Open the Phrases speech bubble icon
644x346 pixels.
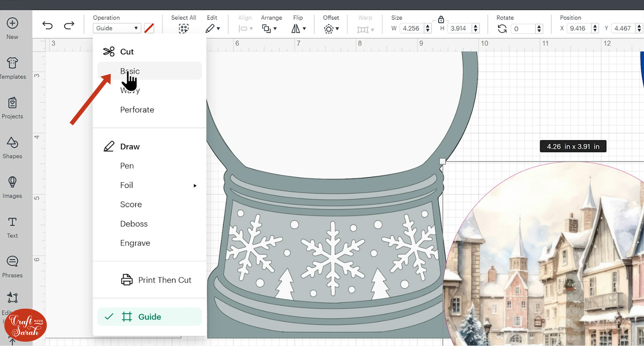click(x=12, y=261)
